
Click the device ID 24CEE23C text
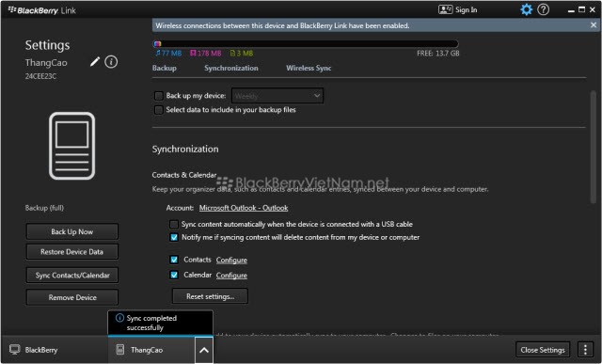point(40,76)
